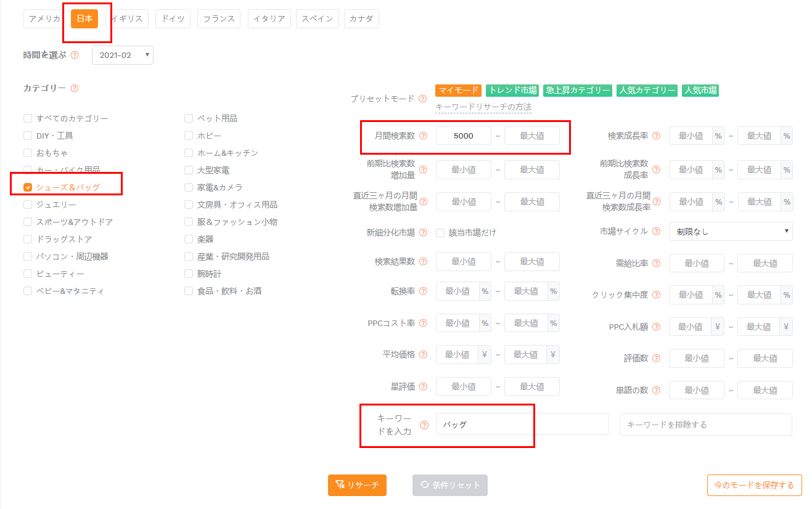Click 今のモードを保存する button
Screen dimensions: 812x509
tap(754, 485)
